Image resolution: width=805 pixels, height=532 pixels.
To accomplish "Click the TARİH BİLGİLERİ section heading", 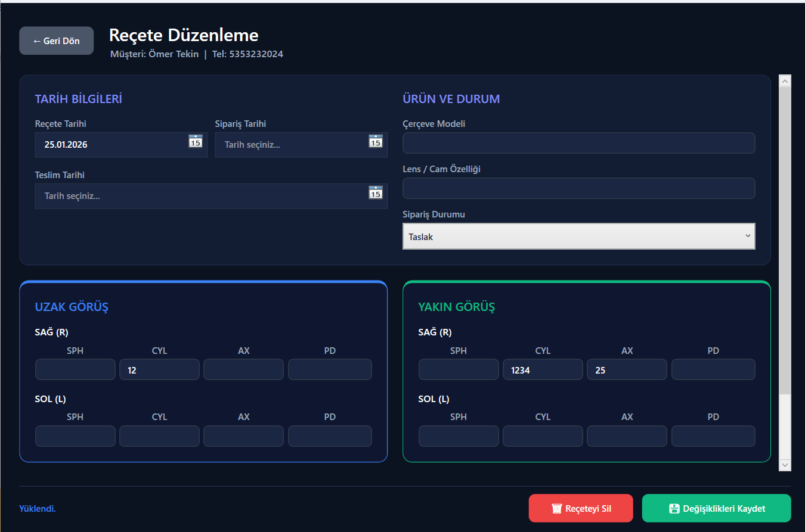I will pos(79,99).
